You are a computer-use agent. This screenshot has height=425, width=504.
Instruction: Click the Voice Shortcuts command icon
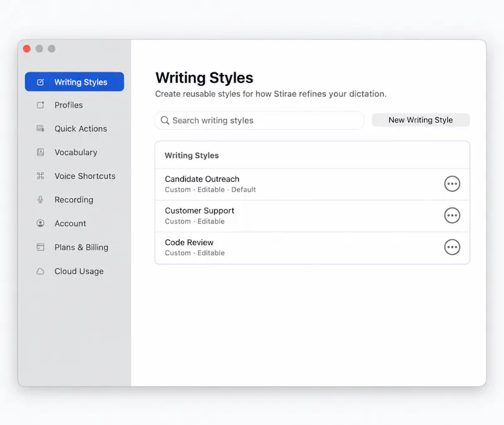(40, 176)
